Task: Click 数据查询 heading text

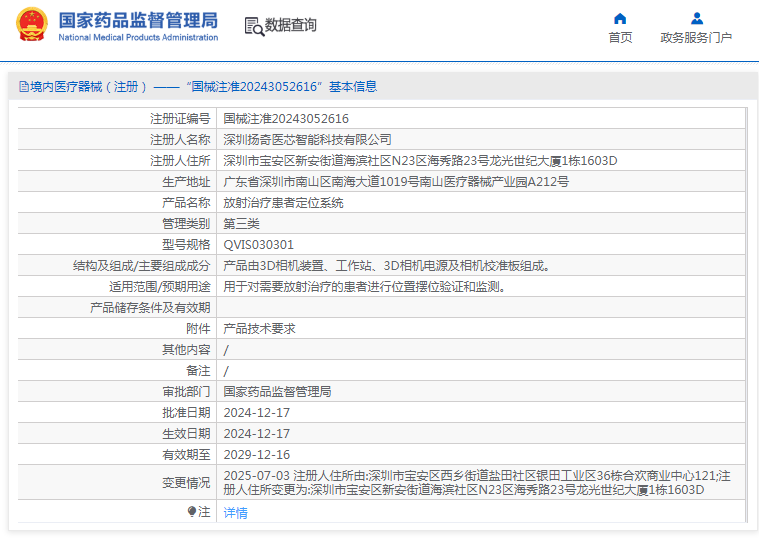Action: (290, 25)
